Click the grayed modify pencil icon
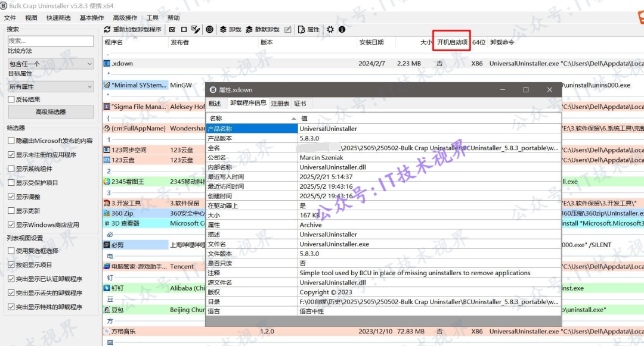The height and width of the screenshot is (346, 644). click(288, 30)
